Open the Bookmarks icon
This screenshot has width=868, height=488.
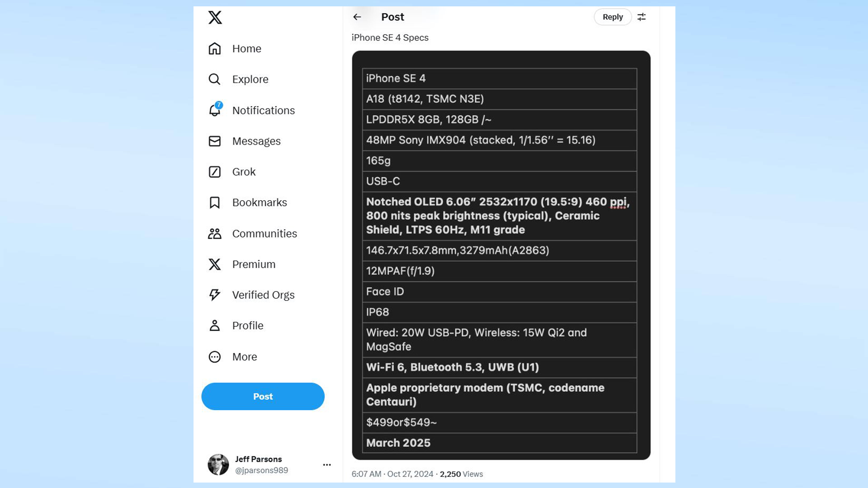pos(215,202)
